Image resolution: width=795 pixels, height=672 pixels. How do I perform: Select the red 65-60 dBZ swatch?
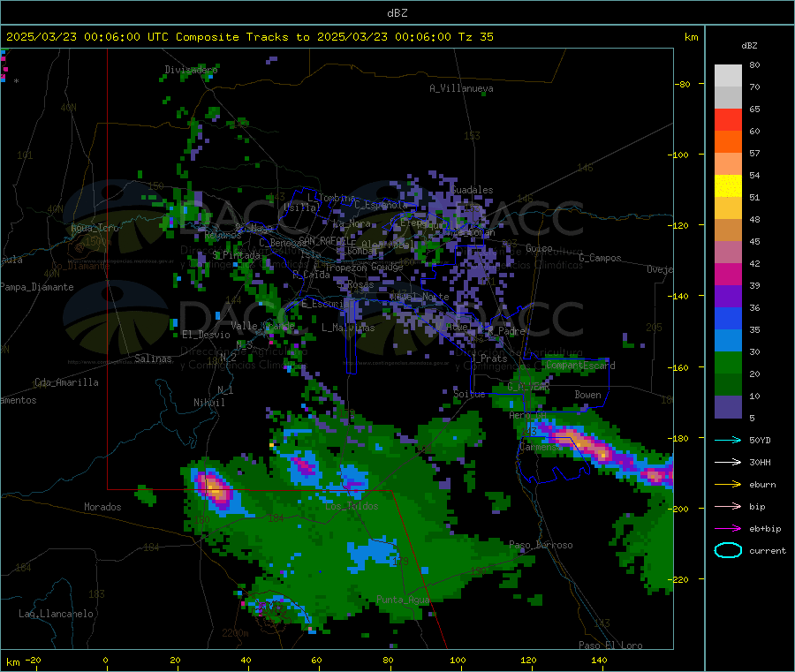click(728, 119)
